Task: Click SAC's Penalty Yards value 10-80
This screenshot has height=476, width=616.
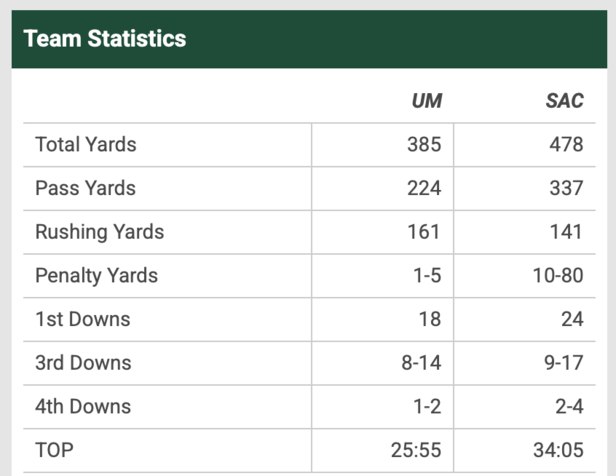Action: (x=558, y=275)
